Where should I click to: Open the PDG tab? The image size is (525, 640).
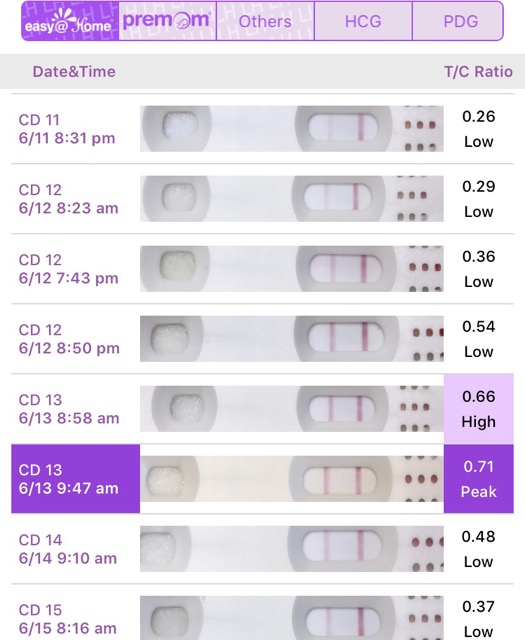[x=458, y=21]
